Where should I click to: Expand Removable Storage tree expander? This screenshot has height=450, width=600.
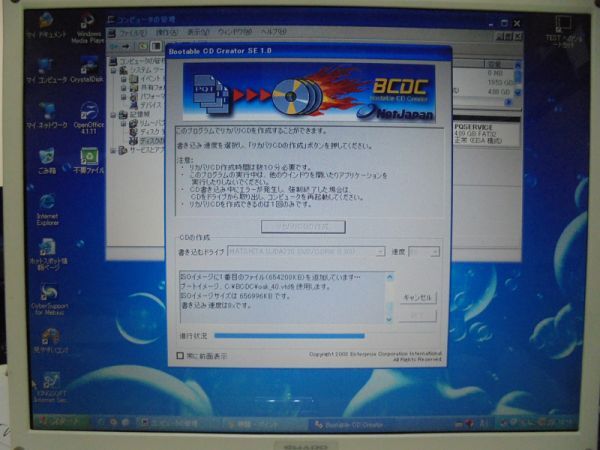click(123, 123)
